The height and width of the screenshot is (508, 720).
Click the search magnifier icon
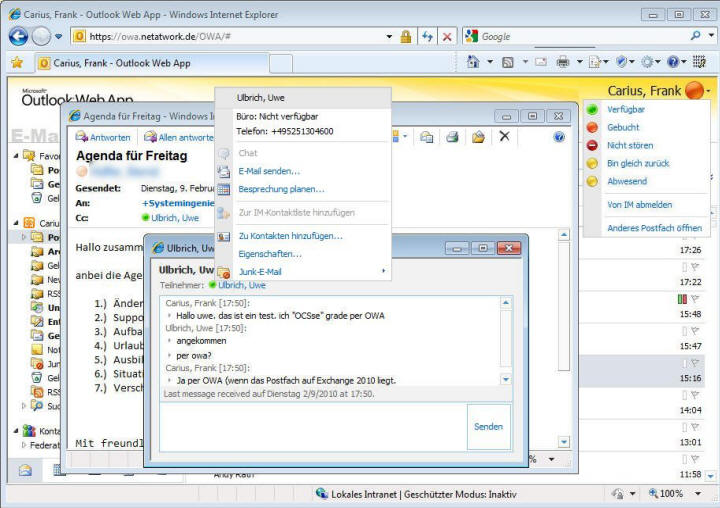pyautogui.click(x=696, y=35)
